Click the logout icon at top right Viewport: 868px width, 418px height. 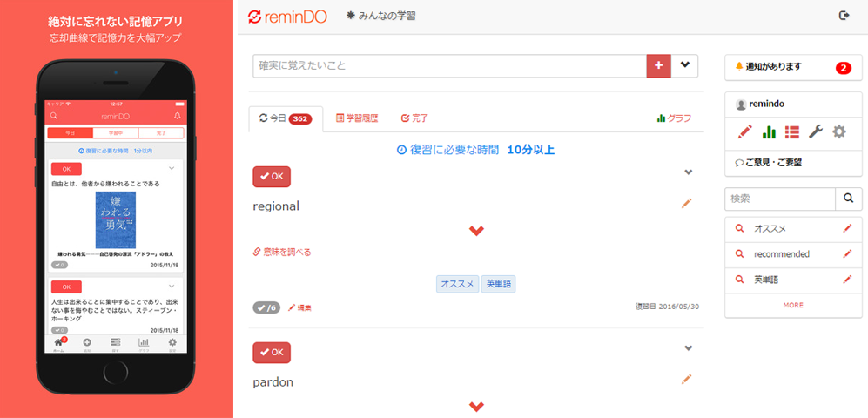[x=844, y=16]
